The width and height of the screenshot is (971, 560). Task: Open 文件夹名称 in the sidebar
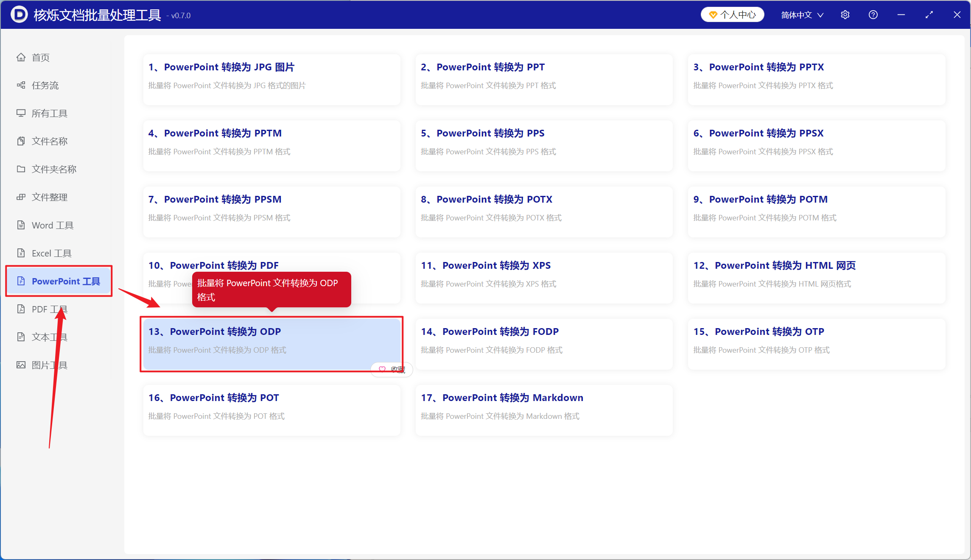point(59,169)
